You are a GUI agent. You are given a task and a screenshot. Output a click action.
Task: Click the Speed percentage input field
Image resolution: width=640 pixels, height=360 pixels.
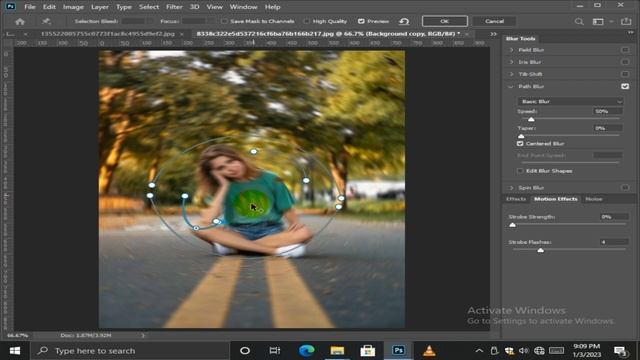click(x=608, y=111)
